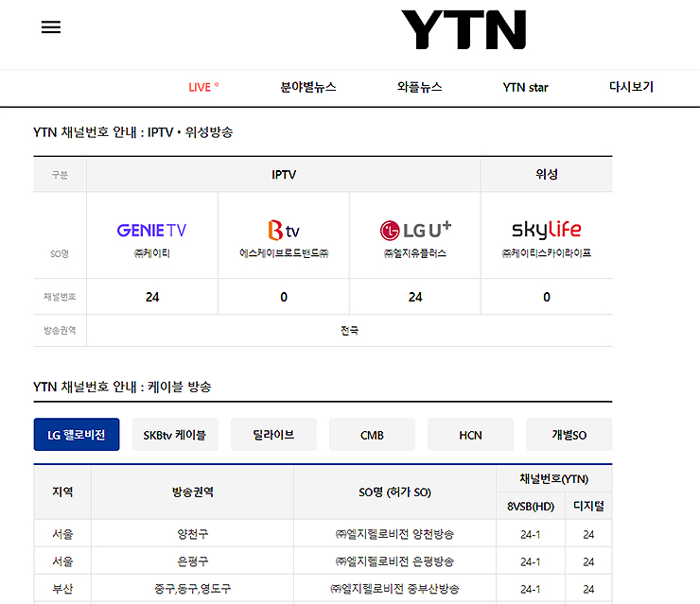Click LG U+ channel number 24

pos(415,297)
